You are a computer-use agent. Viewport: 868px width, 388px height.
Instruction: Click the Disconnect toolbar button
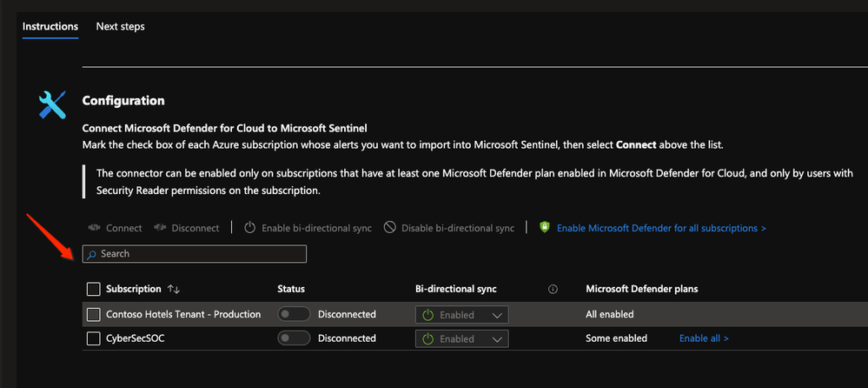point(187,228)
